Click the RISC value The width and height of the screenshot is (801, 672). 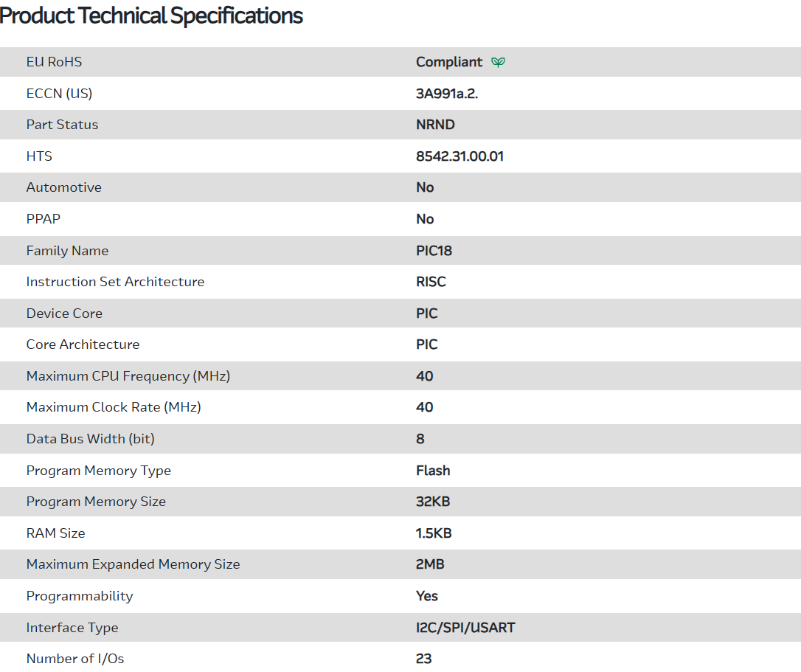coord(431,282)
